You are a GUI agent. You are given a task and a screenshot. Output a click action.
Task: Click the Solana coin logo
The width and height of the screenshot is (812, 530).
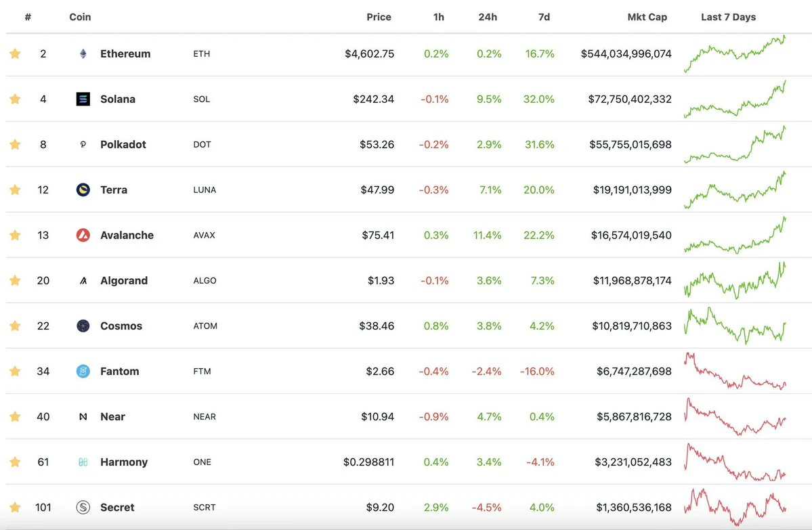pos(83,99)
